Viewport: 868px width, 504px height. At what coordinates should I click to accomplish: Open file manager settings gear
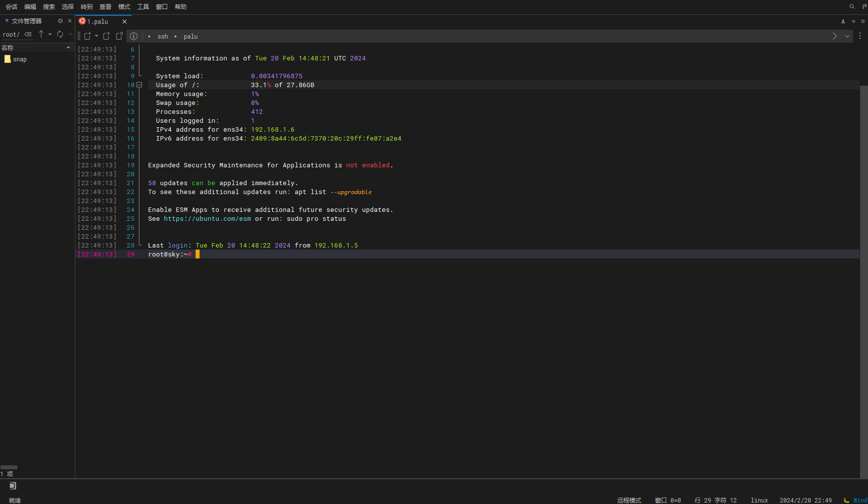60,21
